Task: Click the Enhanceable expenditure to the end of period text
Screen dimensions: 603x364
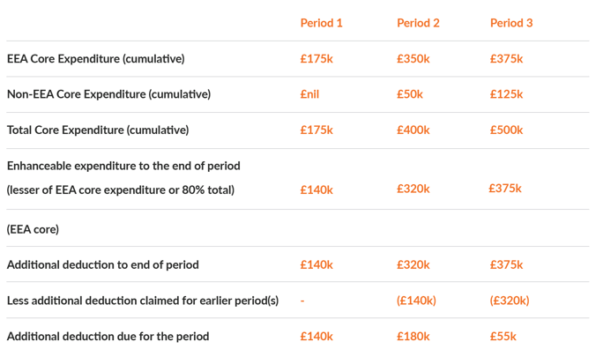Action: (x=123, y=166)
